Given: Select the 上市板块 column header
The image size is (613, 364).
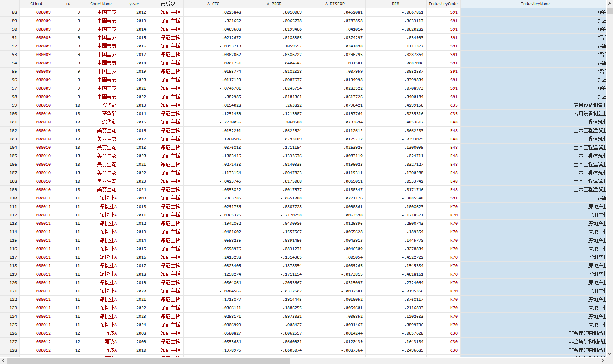Looking at the screenshot, I should point(166,4).
